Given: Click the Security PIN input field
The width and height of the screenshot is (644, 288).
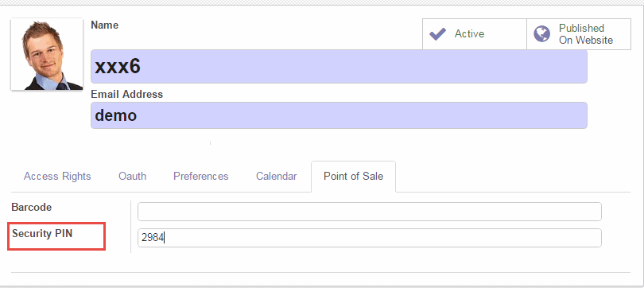Looking at the screenshot, I should tap(370, 238).
